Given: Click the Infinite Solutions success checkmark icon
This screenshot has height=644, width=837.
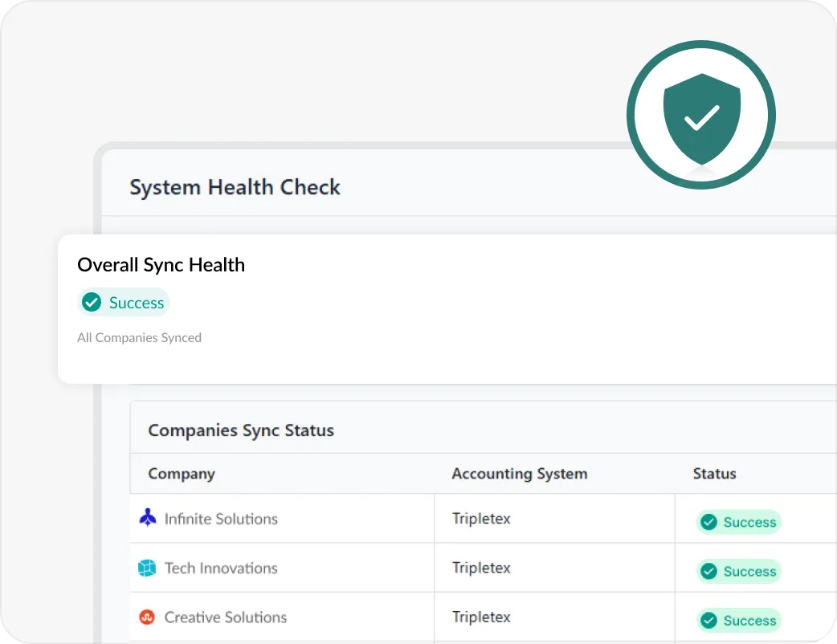Looking at the screenshot, I should (709, 522).
